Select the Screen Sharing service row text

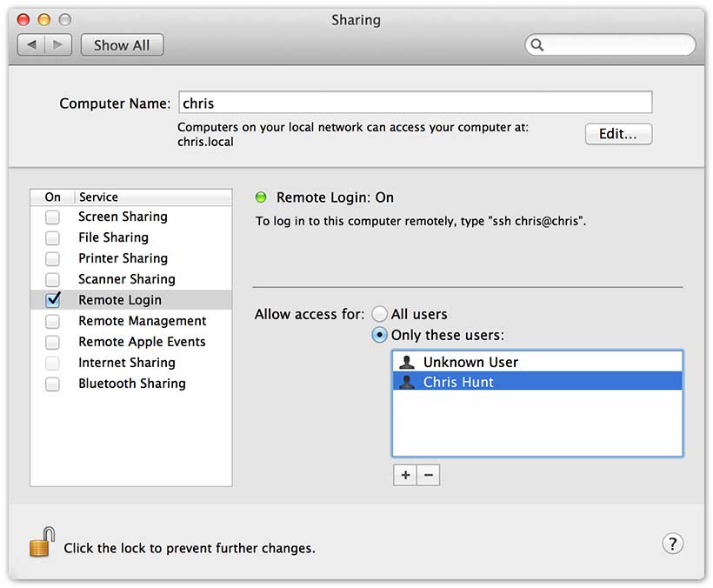coord(123,217)
